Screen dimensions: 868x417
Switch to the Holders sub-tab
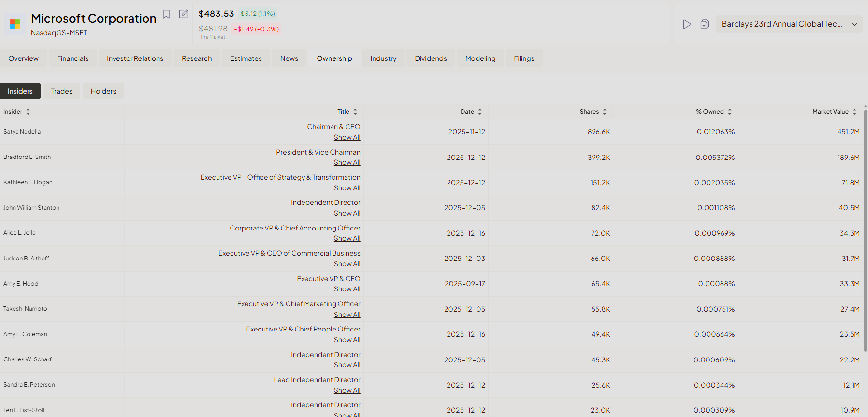(x=103, y=91)
